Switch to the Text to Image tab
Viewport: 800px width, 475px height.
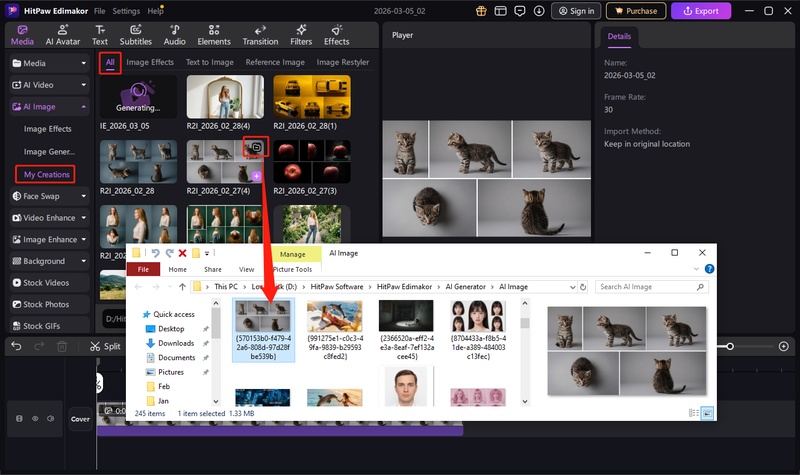pos(209,62)
